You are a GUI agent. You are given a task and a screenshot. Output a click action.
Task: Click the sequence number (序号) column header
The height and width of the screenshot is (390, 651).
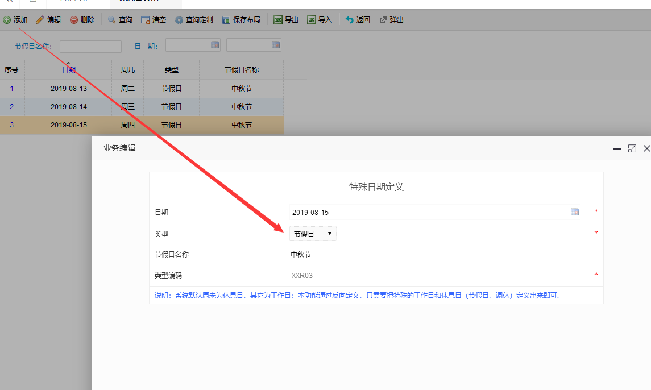(12, 70)
